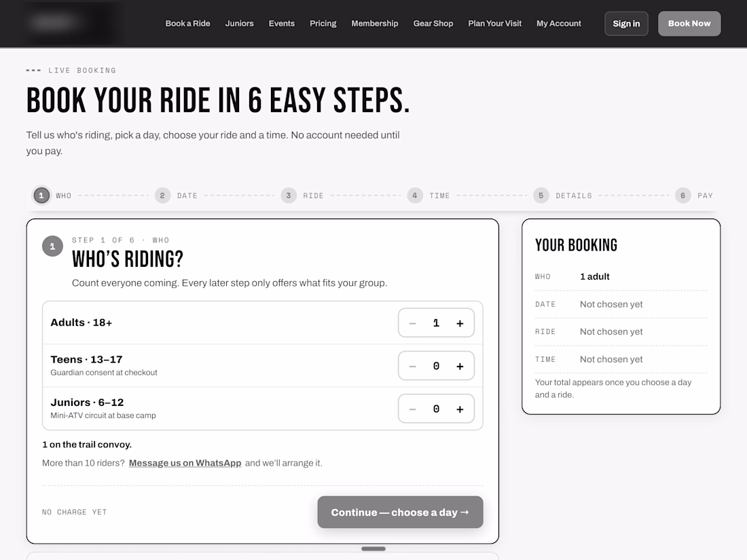Click the Sign in button
This screenshot has width=747, height=560.
click(626, 23)
